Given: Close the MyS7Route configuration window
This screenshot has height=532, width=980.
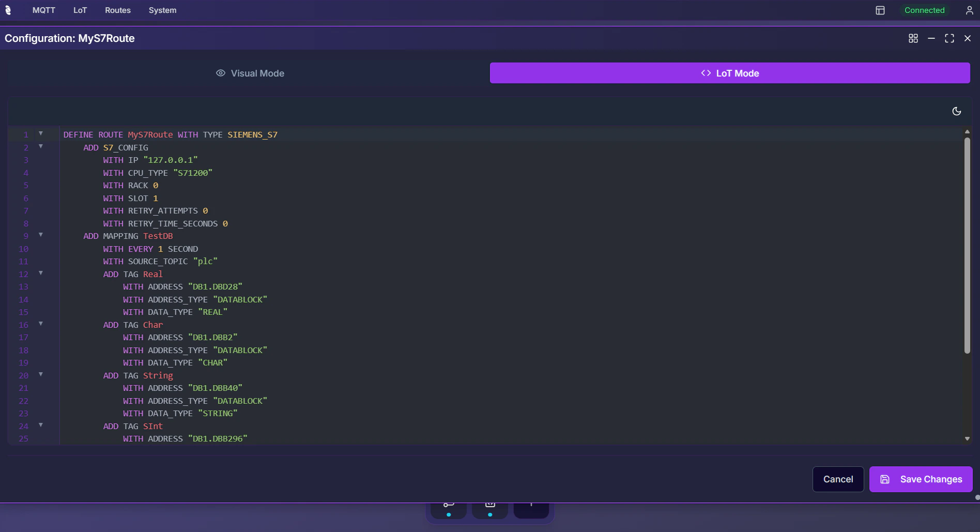Looking at the screenshot, I should 968,38.
